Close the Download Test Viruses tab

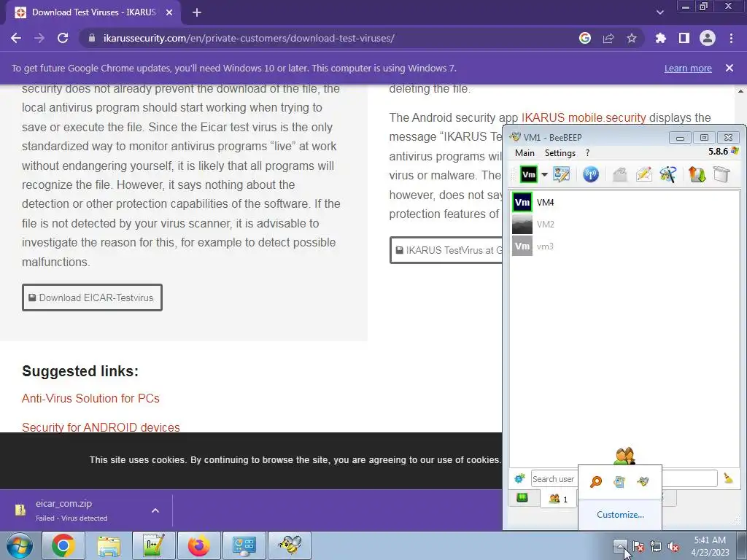pyautogui.click(x=169, y=13)
